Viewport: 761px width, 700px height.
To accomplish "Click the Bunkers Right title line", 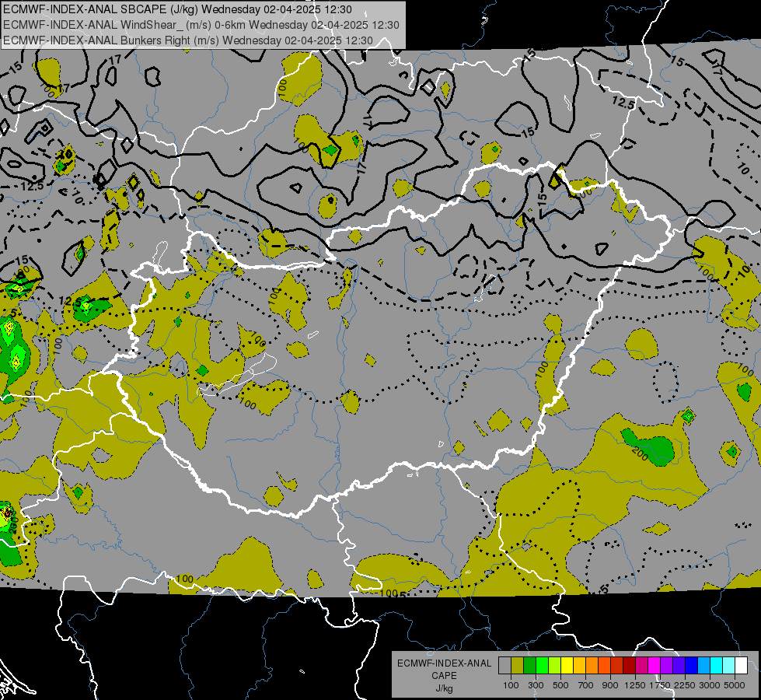I will click(188, 40).
